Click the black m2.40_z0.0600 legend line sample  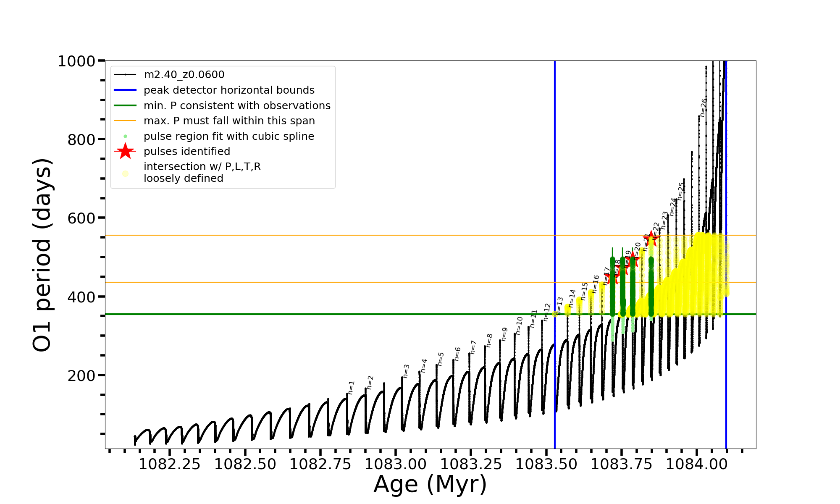coord(125,75)
